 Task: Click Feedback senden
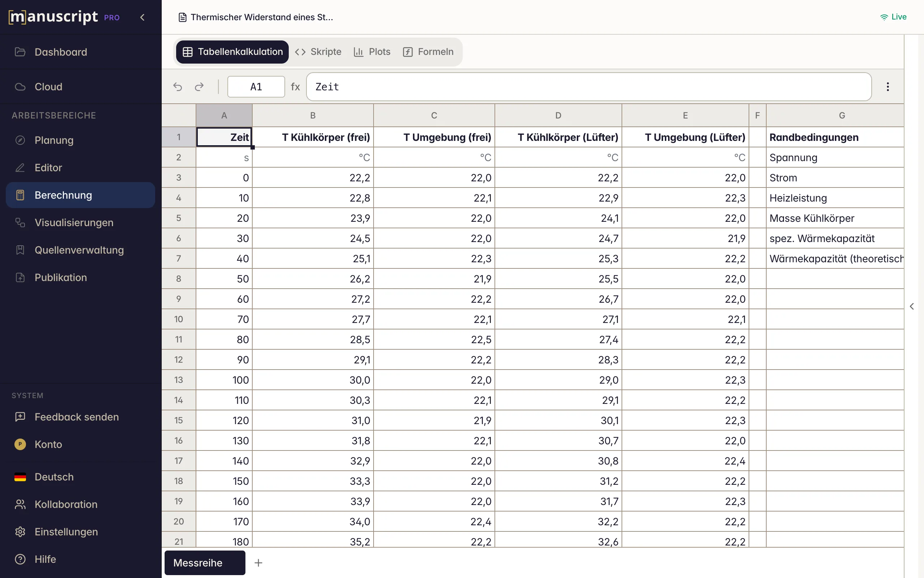(x=80, y=417)
